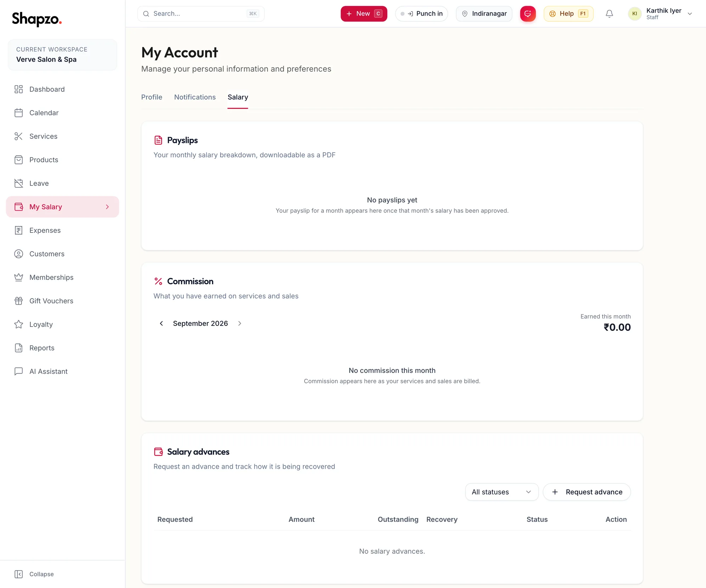Viewport: 706px width, 588px height.
Task: Open the AI Assistant chat
Action: pyautogui.click(x=62, y=371)
